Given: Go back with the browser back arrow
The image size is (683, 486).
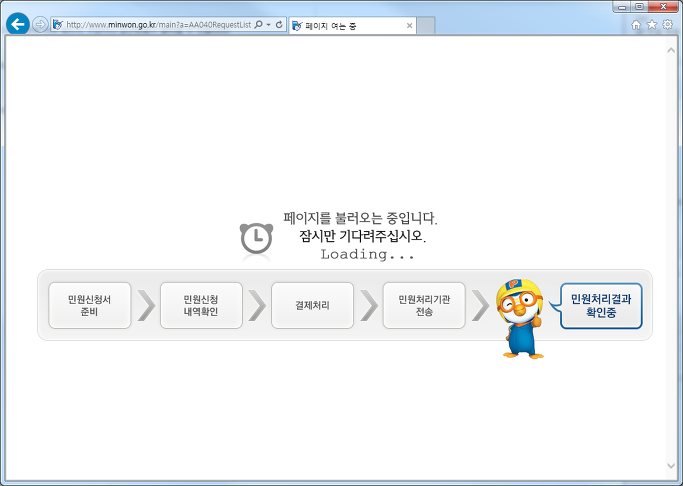Looking at the screenshot, I should click(x=18, y=24).
